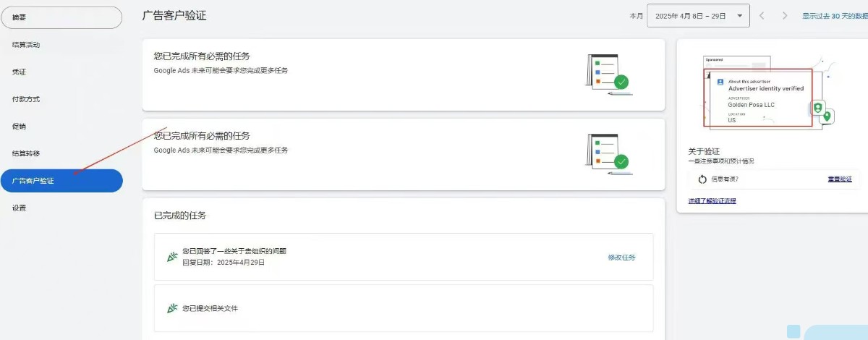Select 结算转移 menu item
The image size is (868, 340).
26,153
